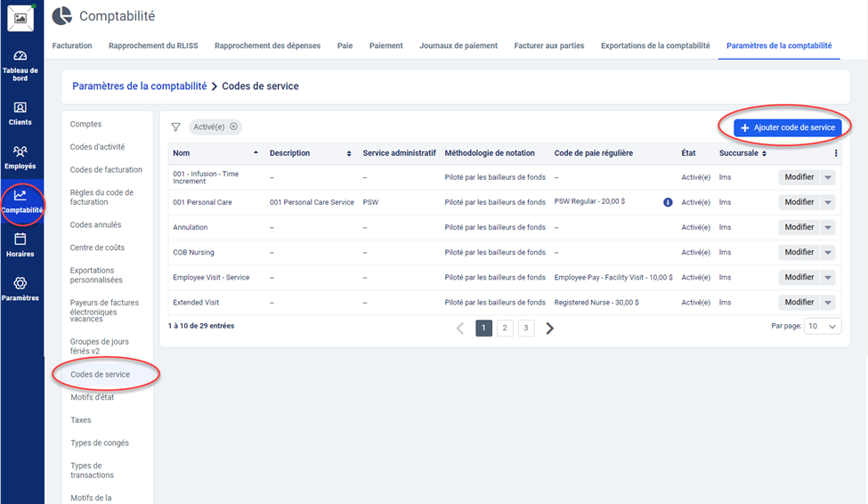Click Modifier for Employee Visit - Service
Viewport: 868px width, 504px height.
799,277
